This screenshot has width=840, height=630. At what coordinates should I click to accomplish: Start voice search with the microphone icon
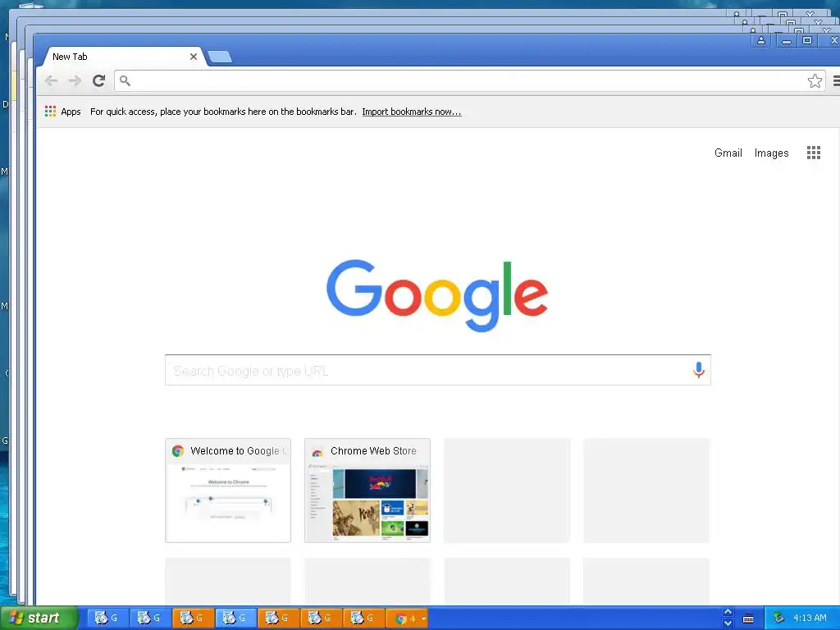pos(699,370)
